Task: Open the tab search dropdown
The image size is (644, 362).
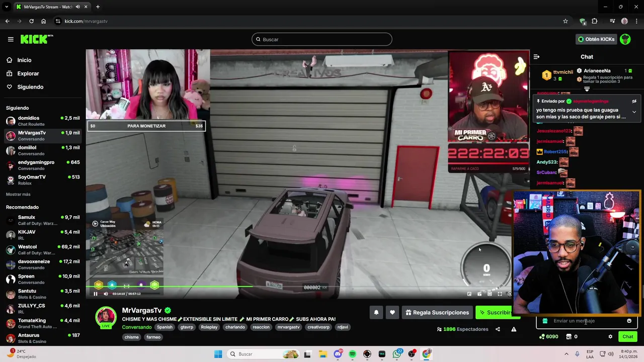Action: pos(7,7)
